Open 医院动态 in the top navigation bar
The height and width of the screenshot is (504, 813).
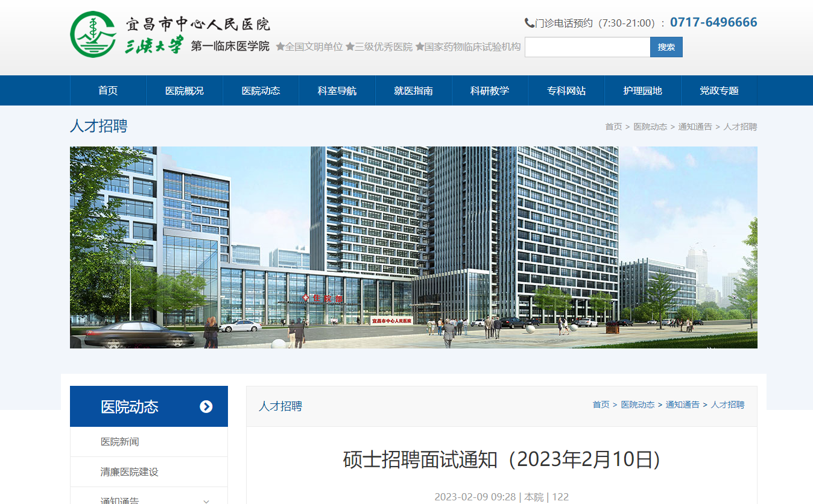point(261,90)
